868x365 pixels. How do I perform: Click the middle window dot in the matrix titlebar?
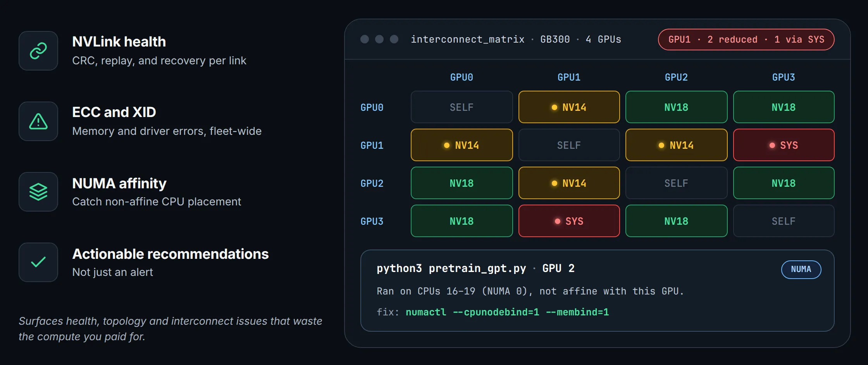(x=379, y=39)
